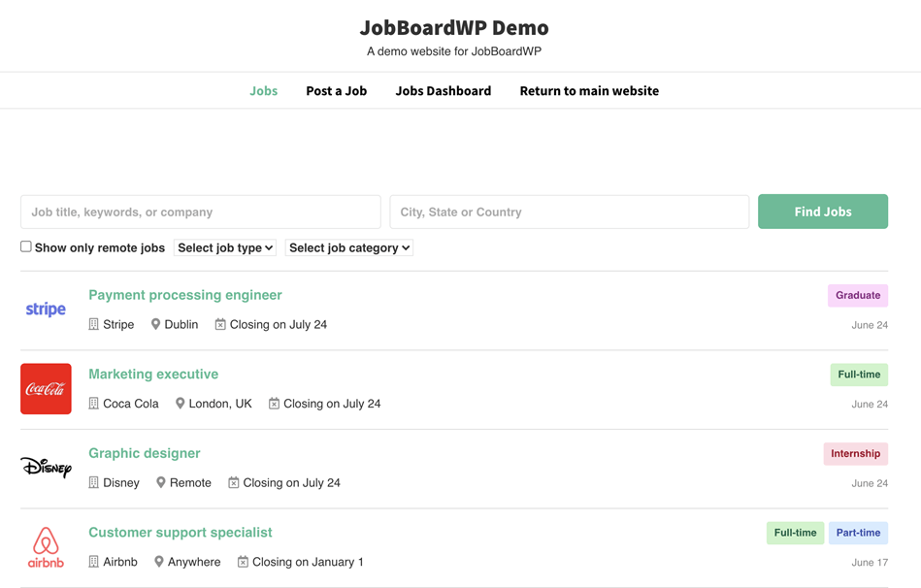Click the Airbnb company name text

click(x=120, y=562)
